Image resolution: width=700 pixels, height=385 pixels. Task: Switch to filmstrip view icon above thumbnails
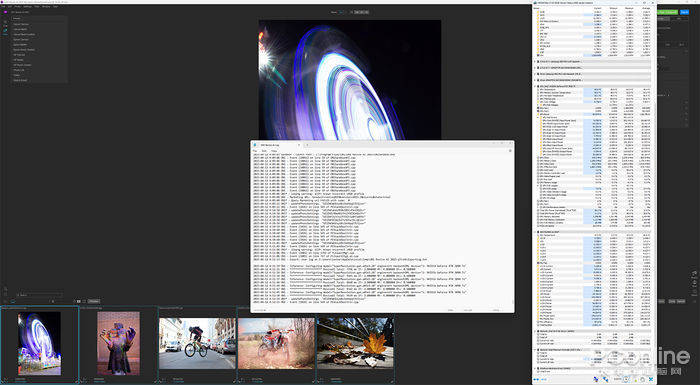pyautogui.click(x=79, y=301)
